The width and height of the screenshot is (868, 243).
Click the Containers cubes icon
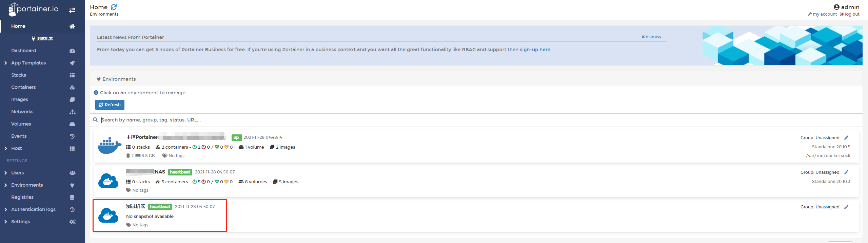[72, 87]
